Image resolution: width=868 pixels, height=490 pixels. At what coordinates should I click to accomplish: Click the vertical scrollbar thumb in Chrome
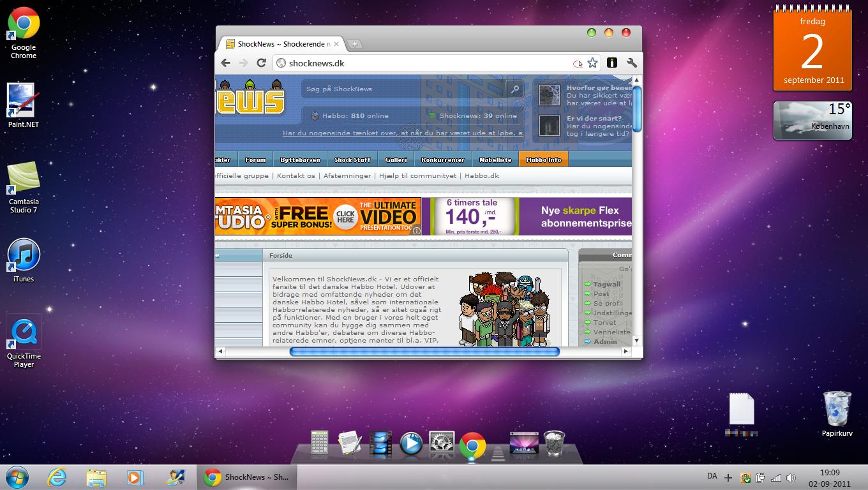click(637, 108)
